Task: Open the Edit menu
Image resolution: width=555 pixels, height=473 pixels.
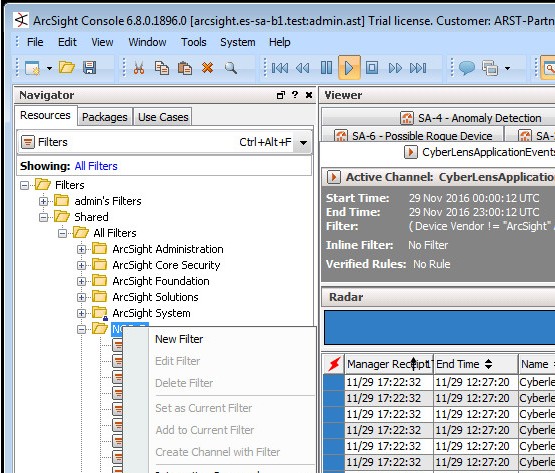Action: click(x=67, y=42)
